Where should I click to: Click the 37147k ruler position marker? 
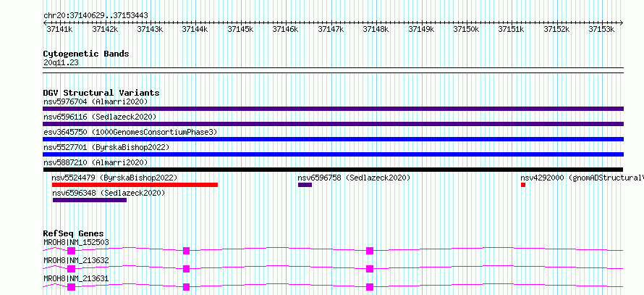tap(331, 29)
